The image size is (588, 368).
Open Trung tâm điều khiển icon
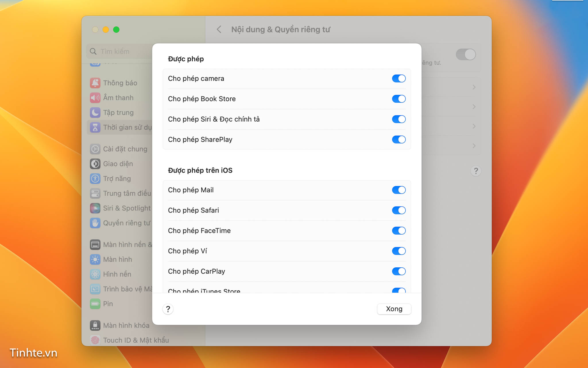click(95, 193)
